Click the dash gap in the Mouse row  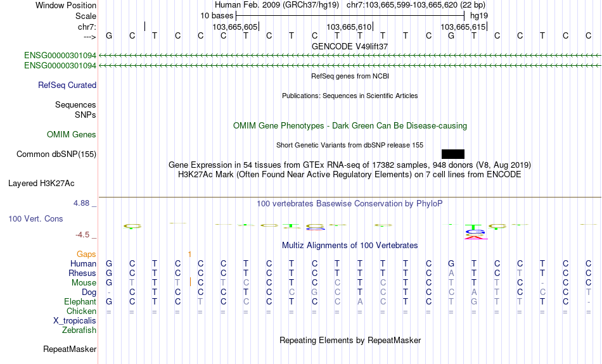(542, 283)
